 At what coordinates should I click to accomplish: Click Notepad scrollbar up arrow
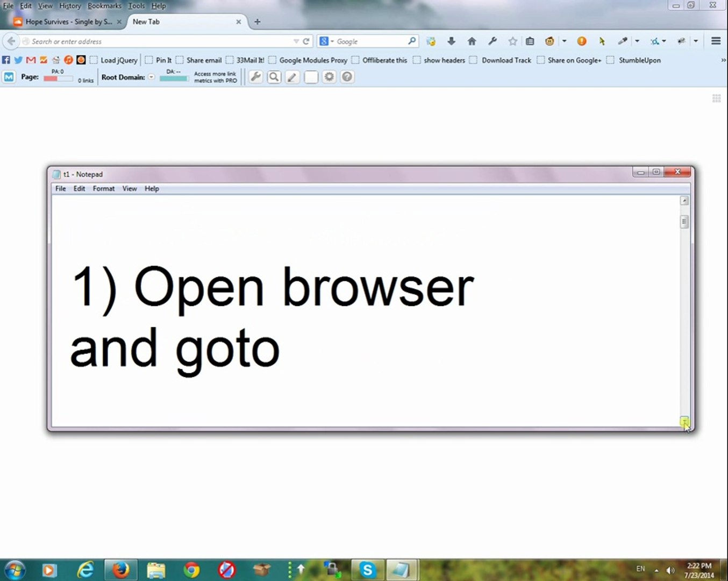coord(684,201)
